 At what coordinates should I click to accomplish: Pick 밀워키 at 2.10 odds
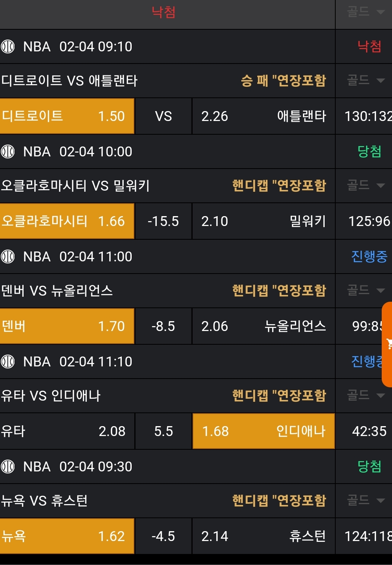pyautogui.click(x=263, y=221)
